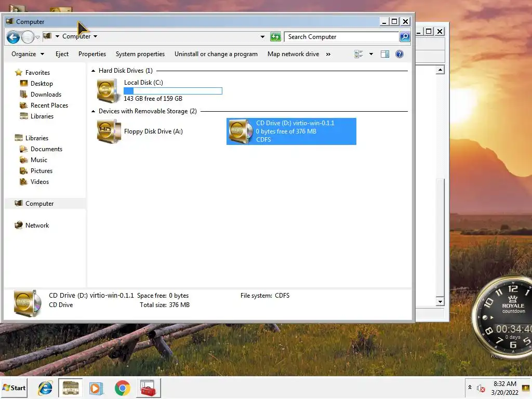This screenshot has height=399, width=532.
Task: Open the view options dropdown arrow
Action: [371, 54]
